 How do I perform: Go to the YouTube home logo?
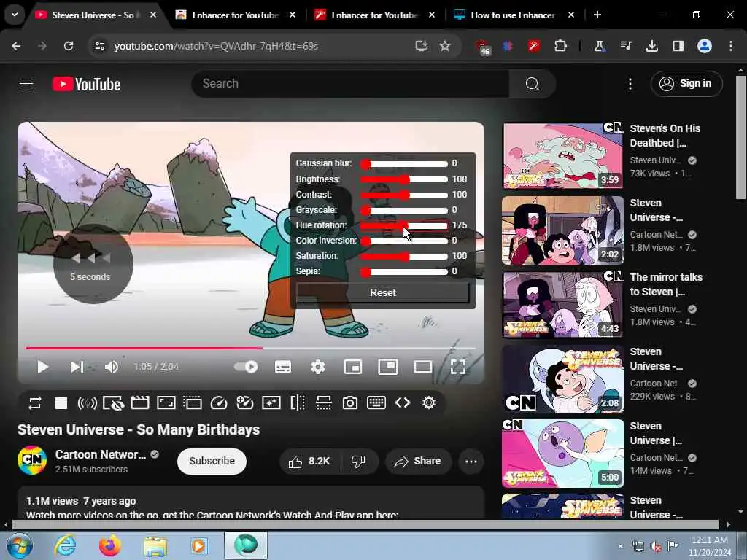pyautogui.click(x=86, y=85)
